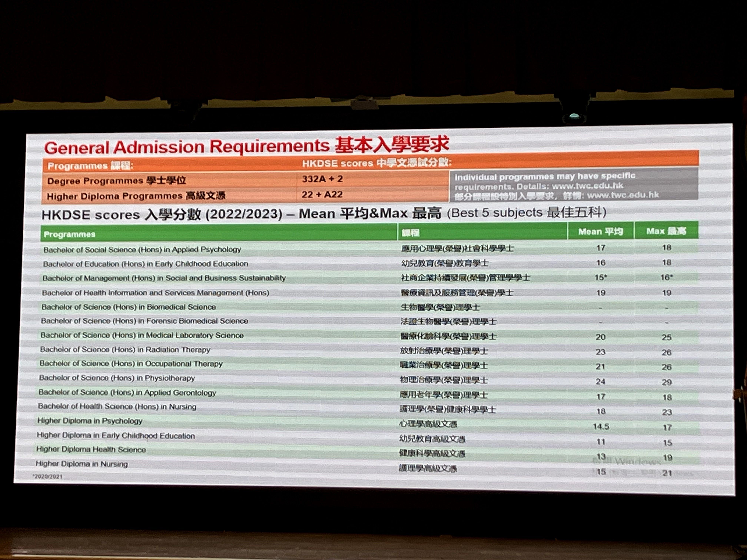
Task: Click Max value 21 for Higher Diploma in Nursing
Action: [667, 473]
